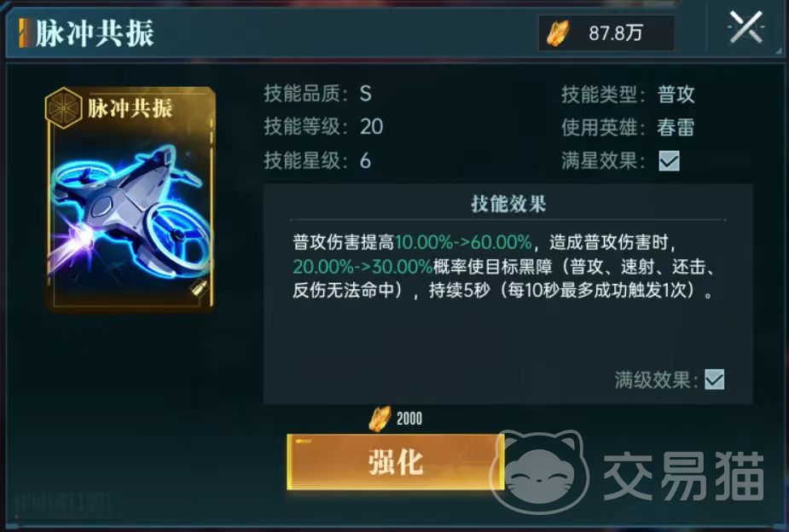Viewport: 789px width, 532px height.
Task: Click the 脉冲共振 window title
Action: click(95, 33)
